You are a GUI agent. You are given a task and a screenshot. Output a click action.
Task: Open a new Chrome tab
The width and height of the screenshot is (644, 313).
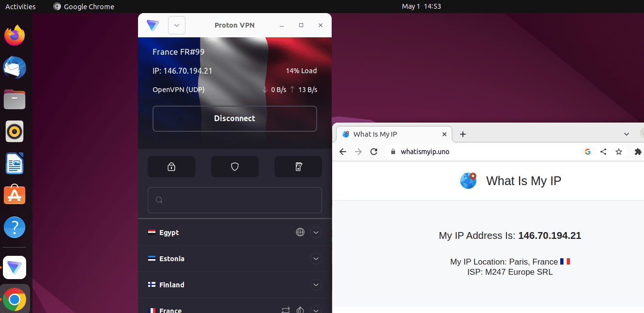[463, 134]
